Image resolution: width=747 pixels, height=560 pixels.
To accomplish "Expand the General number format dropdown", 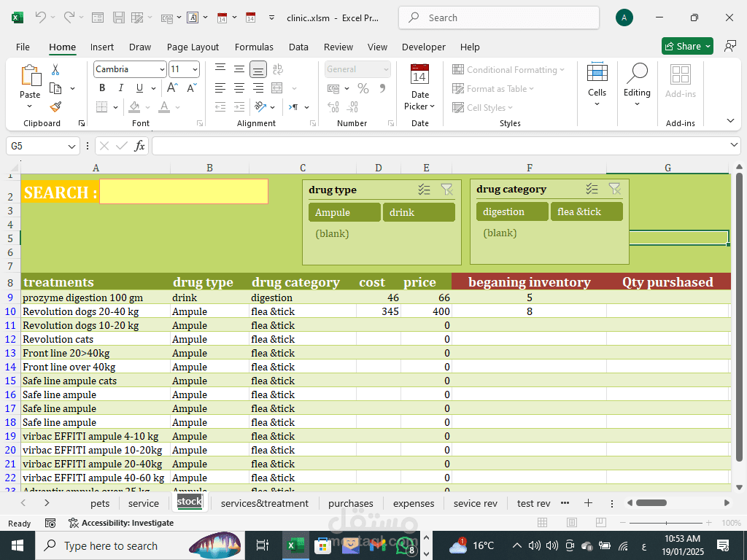I will (x=386, y=69).
